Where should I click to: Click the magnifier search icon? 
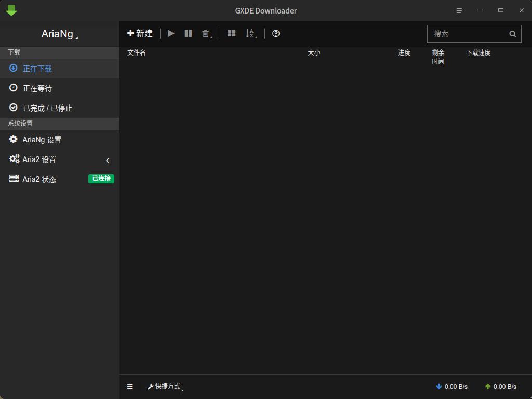click(513, 34)
